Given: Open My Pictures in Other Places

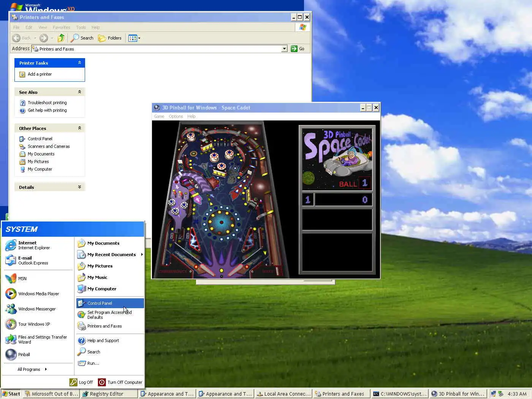Looking at the screenshot, I should tap(38, 161).
